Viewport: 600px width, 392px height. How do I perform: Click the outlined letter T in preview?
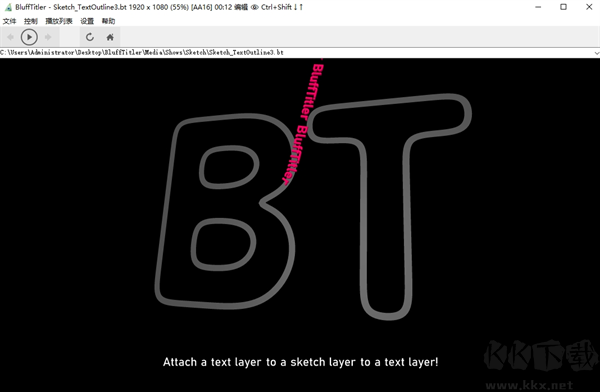click(390, 207)
